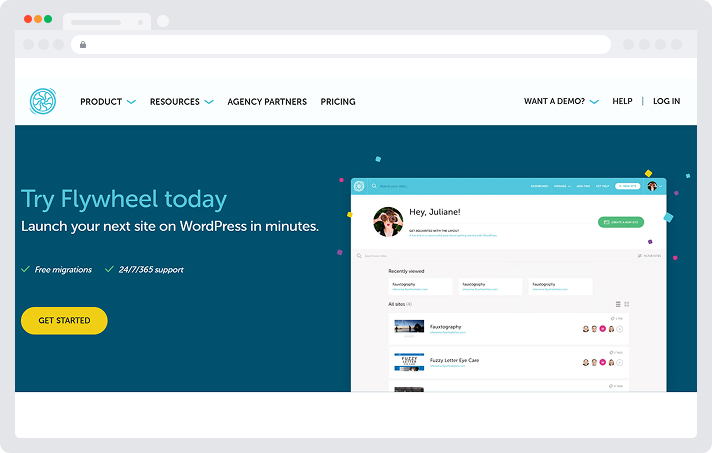Open the HELP link in the header

click(622, 101)
